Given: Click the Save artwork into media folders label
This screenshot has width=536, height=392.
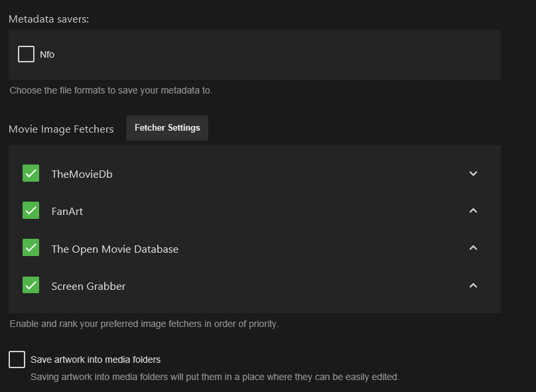Looking at the screenshot, I should 96,359.
